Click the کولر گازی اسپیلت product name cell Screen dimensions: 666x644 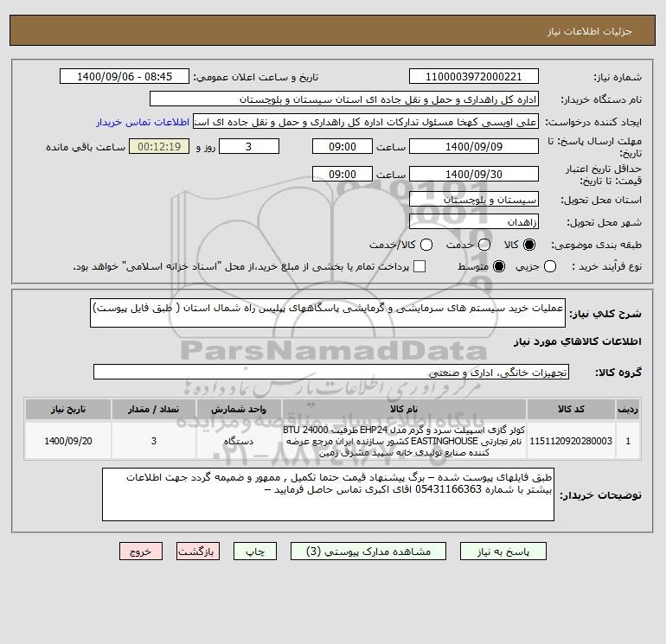click(x=404, y=441)
